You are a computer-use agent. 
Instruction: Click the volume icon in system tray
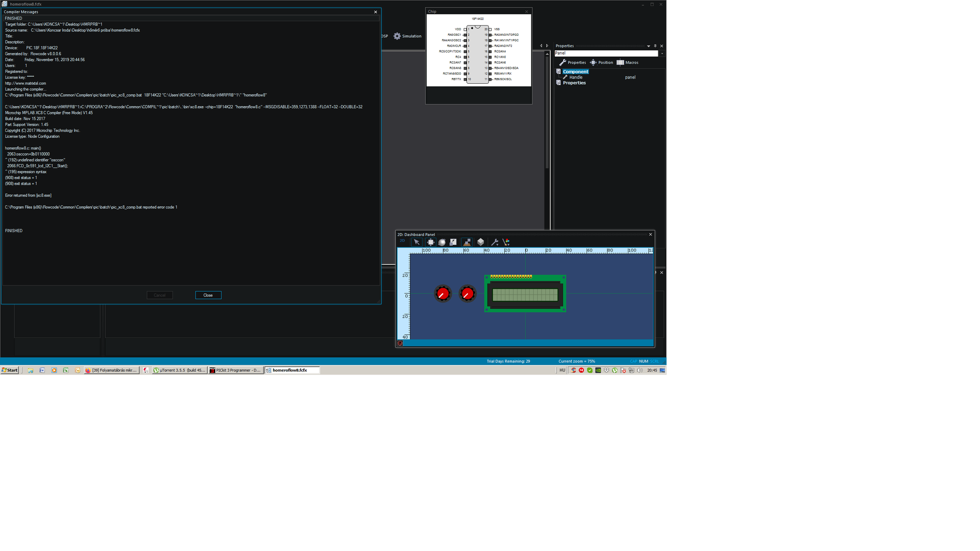[640, 370]
